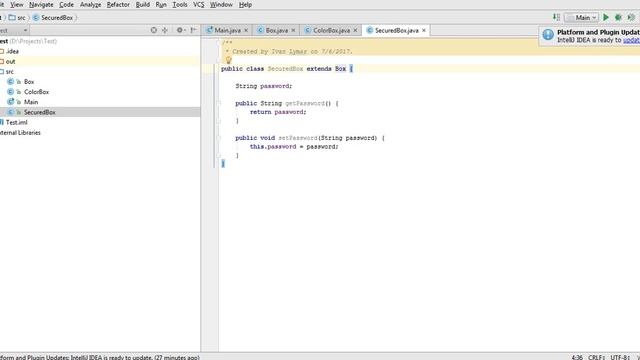Open the View menu
The width and height of the screenshot is (640, 360).
[17, 5]
